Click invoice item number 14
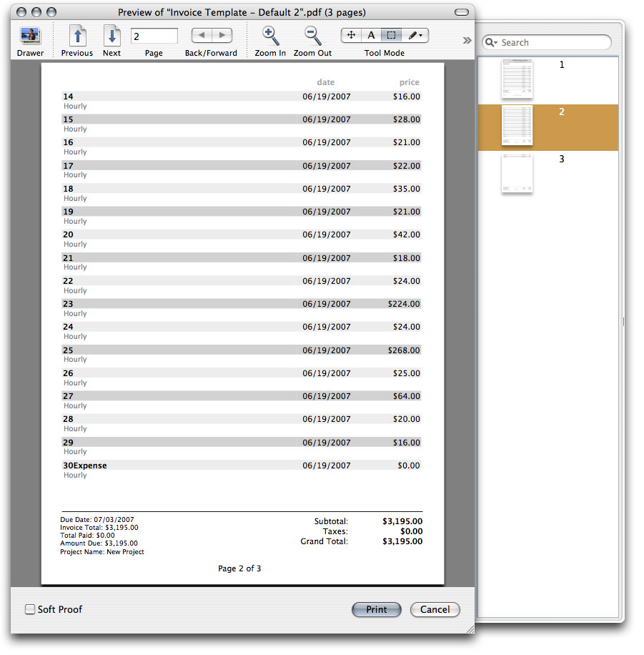644x655 pixels. pyautogui.click(x=68, y=97)
